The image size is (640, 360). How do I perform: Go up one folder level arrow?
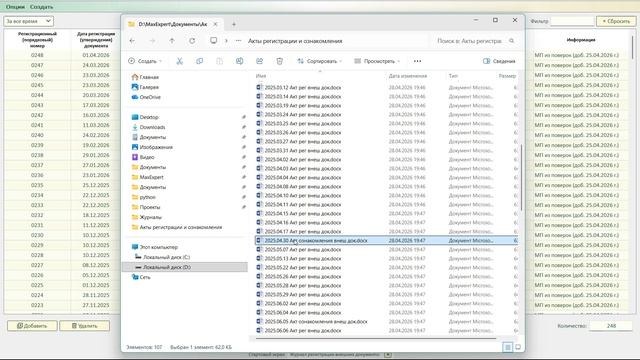tap(172, 41)
